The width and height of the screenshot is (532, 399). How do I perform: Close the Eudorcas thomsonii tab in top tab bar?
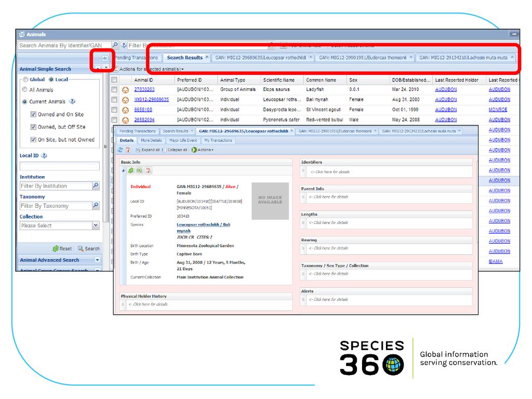411,57
